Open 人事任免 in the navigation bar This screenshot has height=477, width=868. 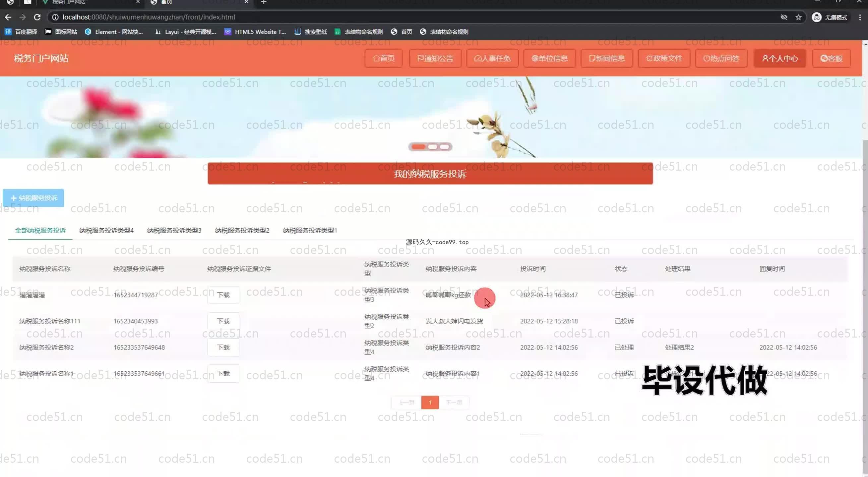coord(492,58)
